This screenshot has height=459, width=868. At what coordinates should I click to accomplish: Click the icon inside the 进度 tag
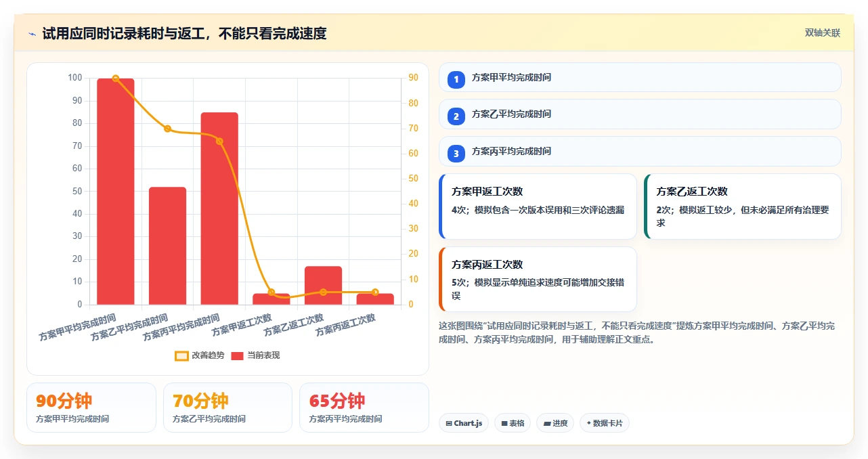pos(546,423)
